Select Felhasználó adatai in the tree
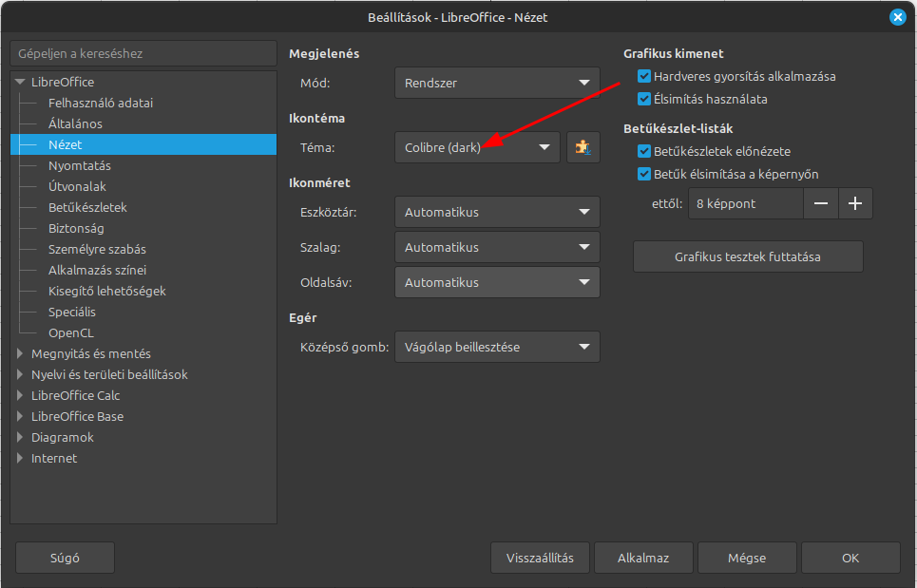Image resolution: width=917 pixels, height=588 pixels. pyautogui.click(x=101, y=103)
